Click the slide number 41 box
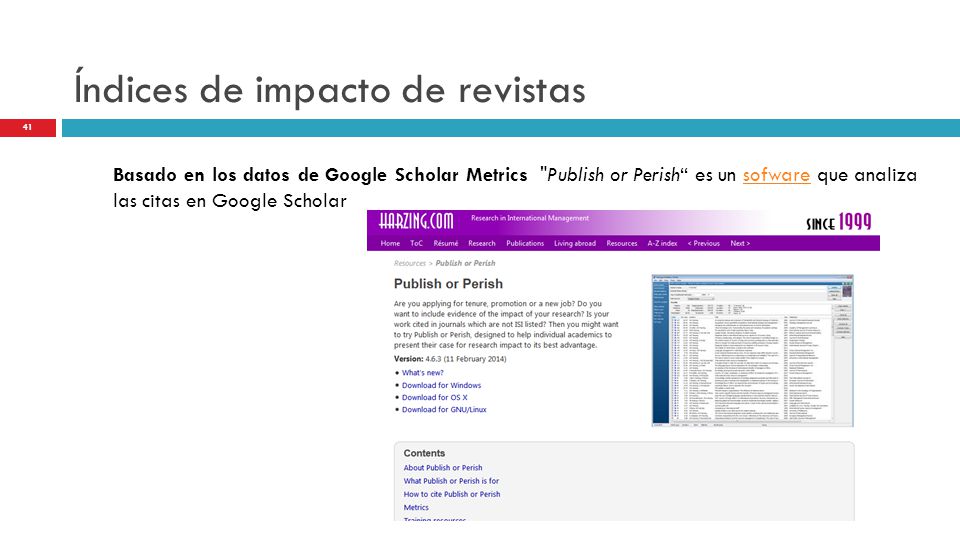Viewport: 960px width, 540px height. pyautogui.click(x=28, y=127)
